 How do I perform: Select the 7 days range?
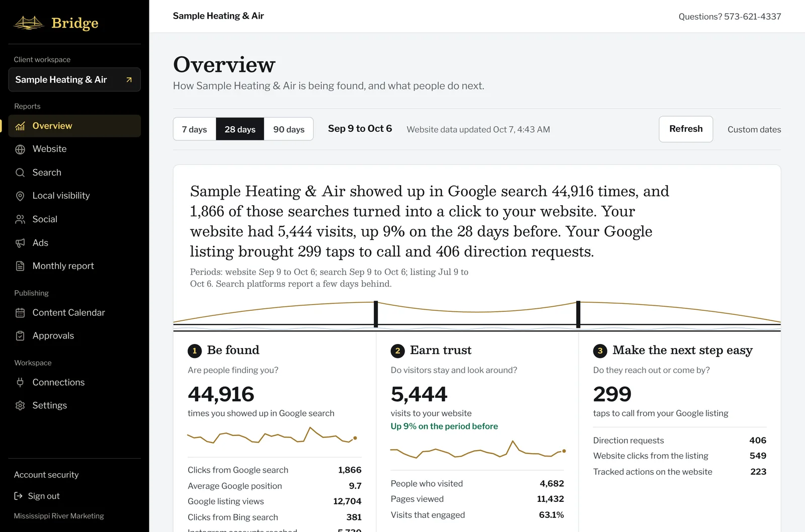(194, 129)
